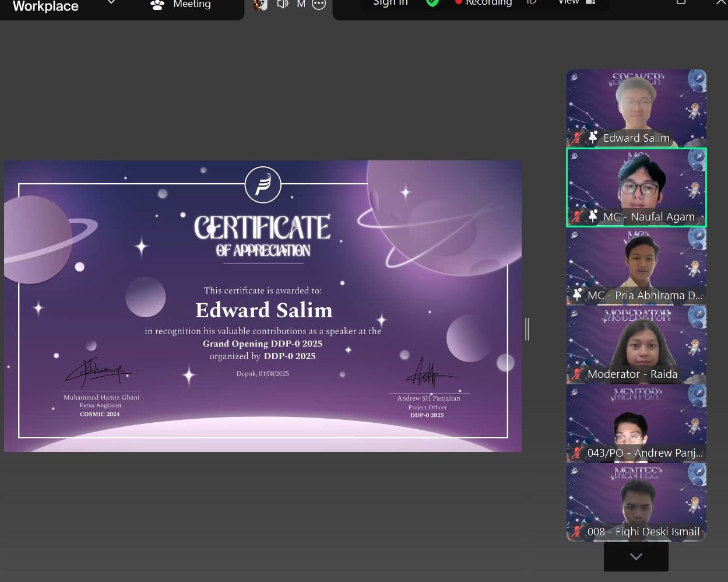The width and height of the screenshot is (728, 582).
Task: Click the Sign in button
Action: pos(391,3)
